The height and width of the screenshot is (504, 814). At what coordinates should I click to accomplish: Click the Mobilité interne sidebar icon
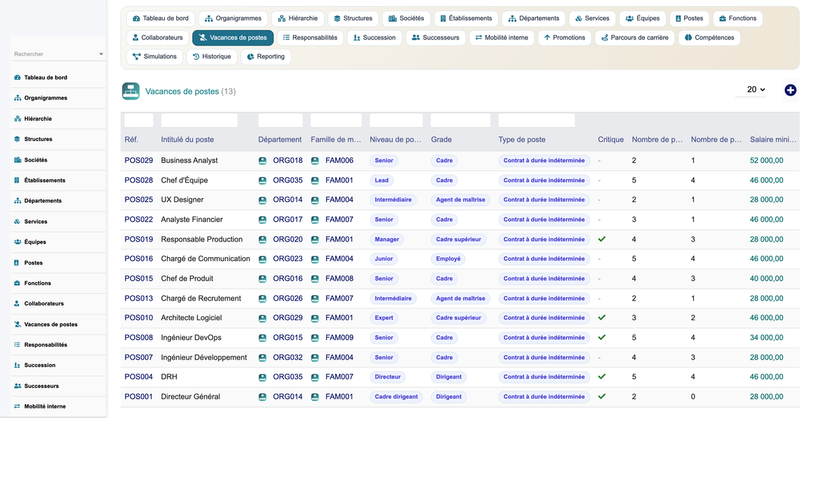[18, 406]
